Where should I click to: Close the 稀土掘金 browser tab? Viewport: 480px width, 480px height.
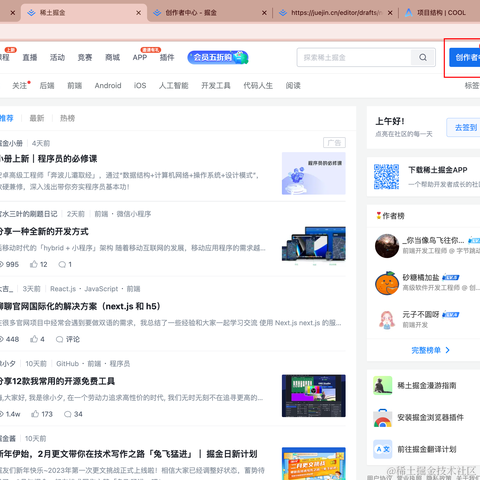[x=139, y=13]
